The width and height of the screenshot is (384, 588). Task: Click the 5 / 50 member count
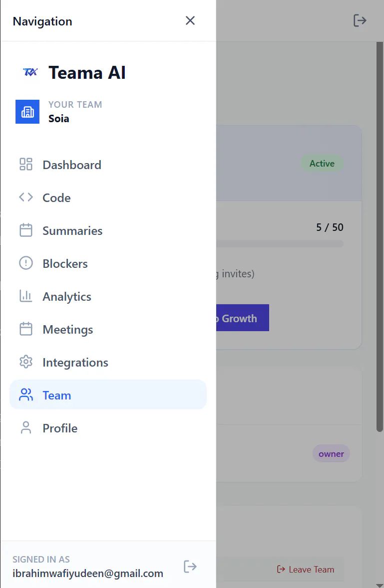330,227
